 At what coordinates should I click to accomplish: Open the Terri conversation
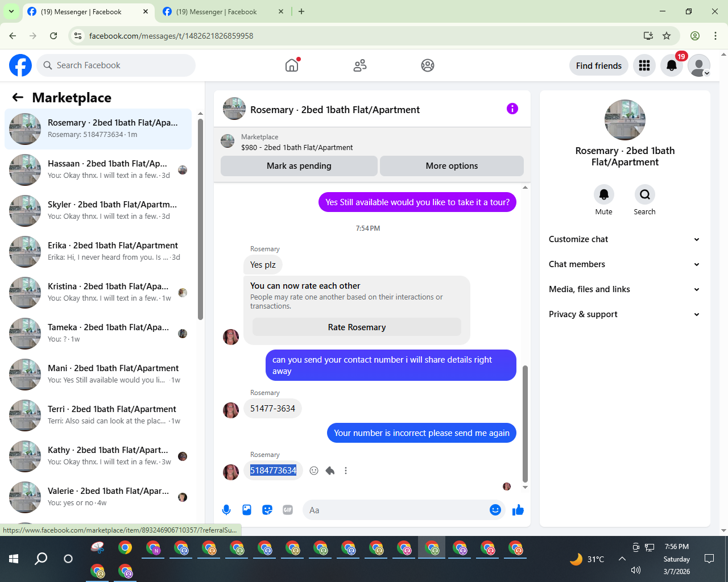[x=98, y=415]
